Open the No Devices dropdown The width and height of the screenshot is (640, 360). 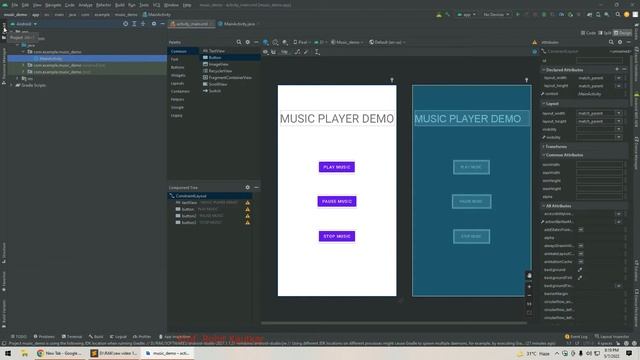pos(496,14)
